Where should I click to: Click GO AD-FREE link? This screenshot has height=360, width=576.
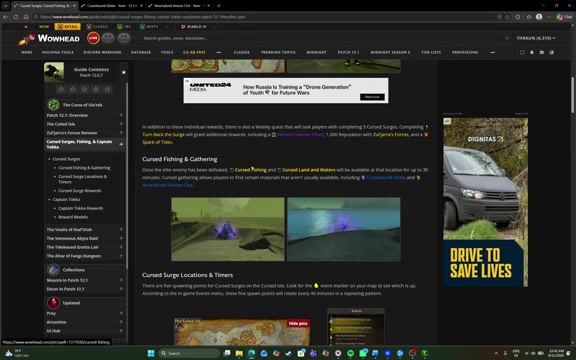pos(194,52)
